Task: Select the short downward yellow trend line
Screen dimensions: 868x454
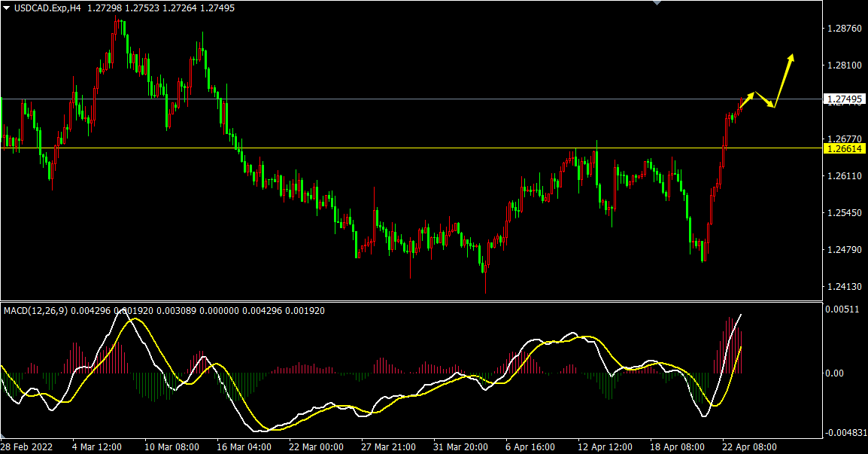Action: pos(764,99)
